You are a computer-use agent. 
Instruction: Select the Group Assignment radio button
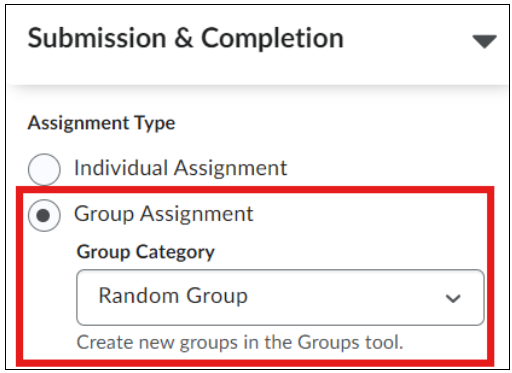[x=44, y=215]
